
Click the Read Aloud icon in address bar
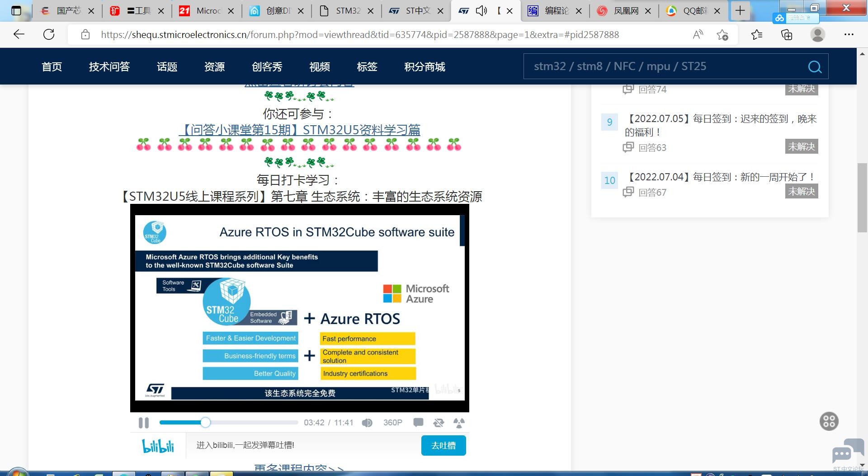click(698, 35)
